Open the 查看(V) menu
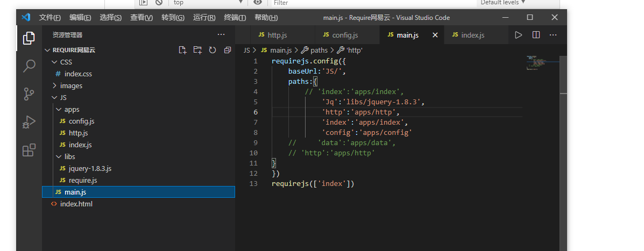Image resolution: width=644 pixels, height=251 pixels. coord(141,18)
